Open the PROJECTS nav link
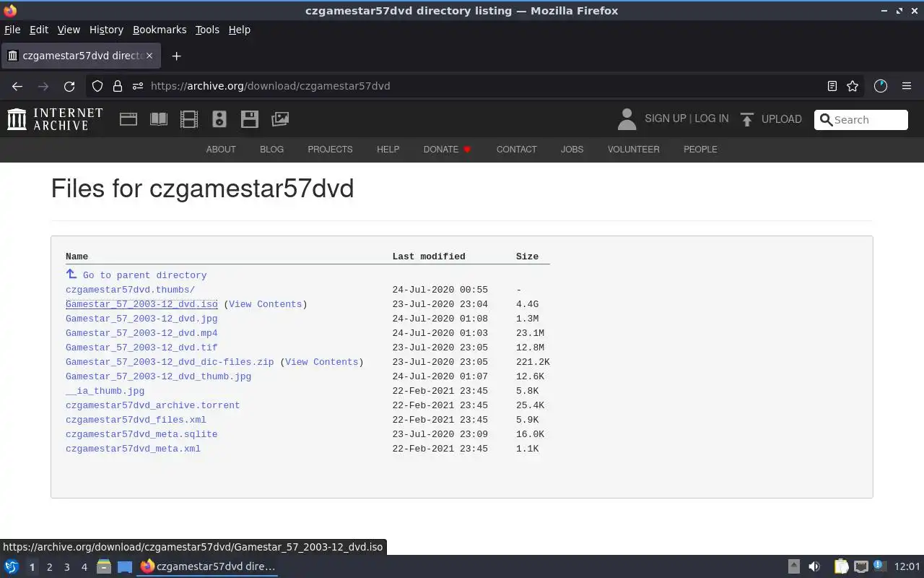This screenshot has height=578, width=924. point(330,150)
